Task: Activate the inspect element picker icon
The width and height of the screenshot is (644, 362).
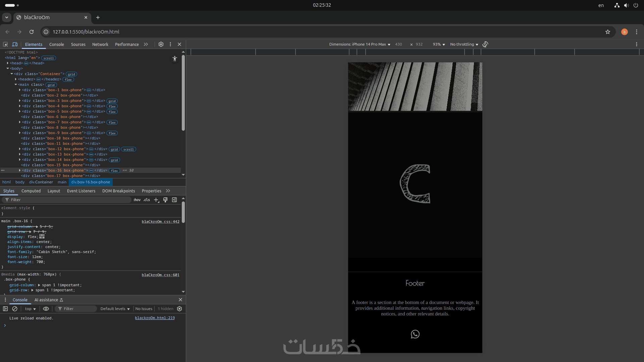Action: tap(5, 44)
